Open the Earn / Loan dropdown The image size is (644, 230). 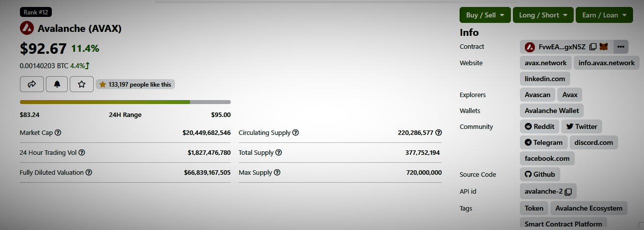tap(604, 15)
